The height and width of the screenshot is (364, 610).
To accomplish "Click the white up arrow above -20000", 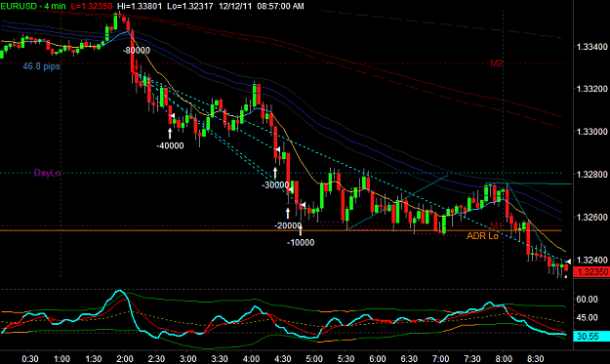I will pos(288,213).
